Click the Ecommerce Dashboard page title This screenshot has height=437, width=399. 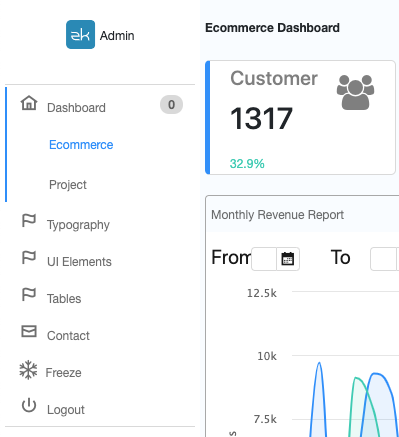point(272,28)
